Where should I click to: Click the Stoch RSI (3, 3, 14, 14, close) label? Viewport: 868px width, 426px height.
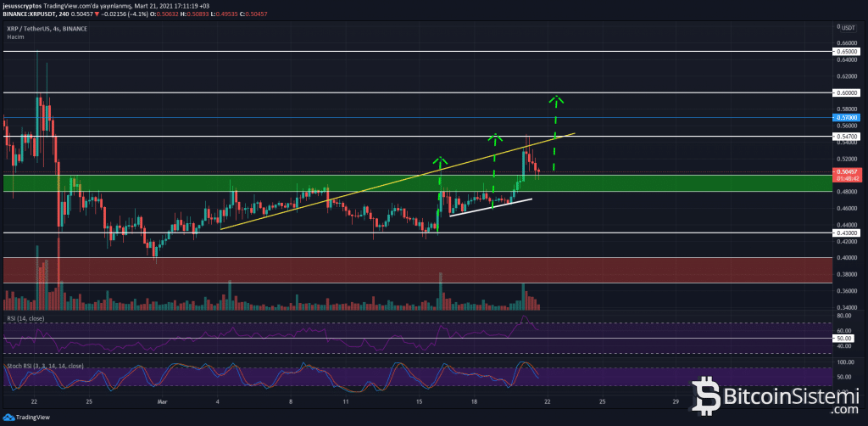pyautogui.click(x=46, y=366)
